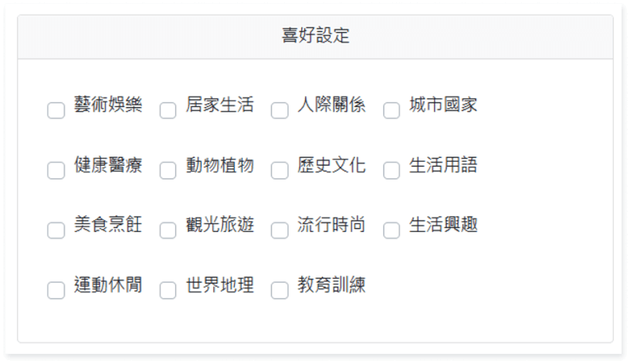This screenshot has height=364, width=630.
Task: Enable the 居家生活 preference
Action: click(x=168, y=110)
